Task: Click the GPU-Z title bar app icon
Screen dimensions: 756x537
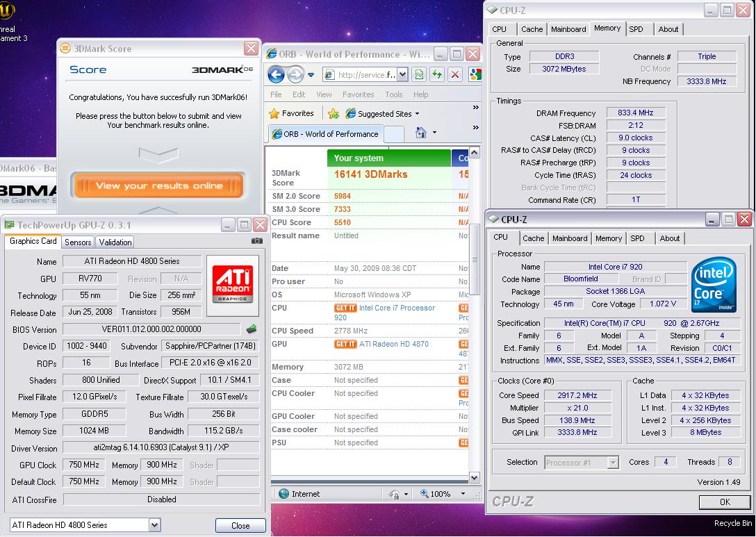Action: coord(9,224)
